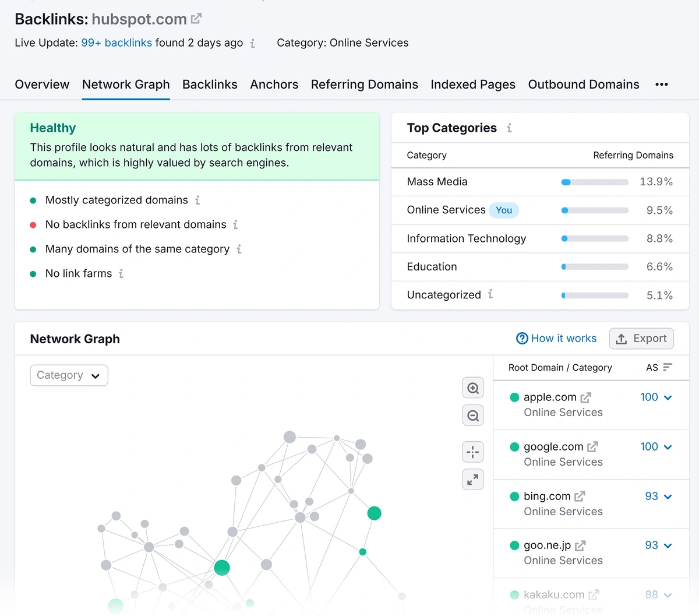Click the info icon beside Live Update
Image resolution: width=699 pixels, height=616 pixels.
point(252,43)
